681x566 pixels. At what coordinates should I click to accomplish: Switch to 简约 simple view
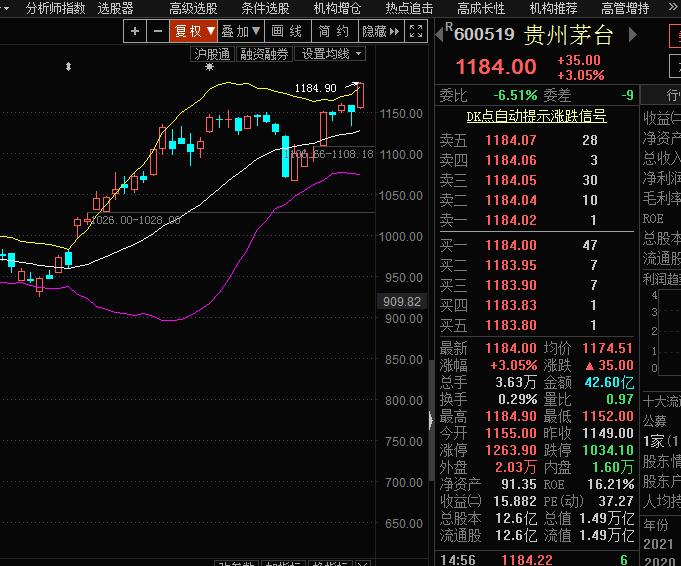pyautogui.click(x=334, y=31)
